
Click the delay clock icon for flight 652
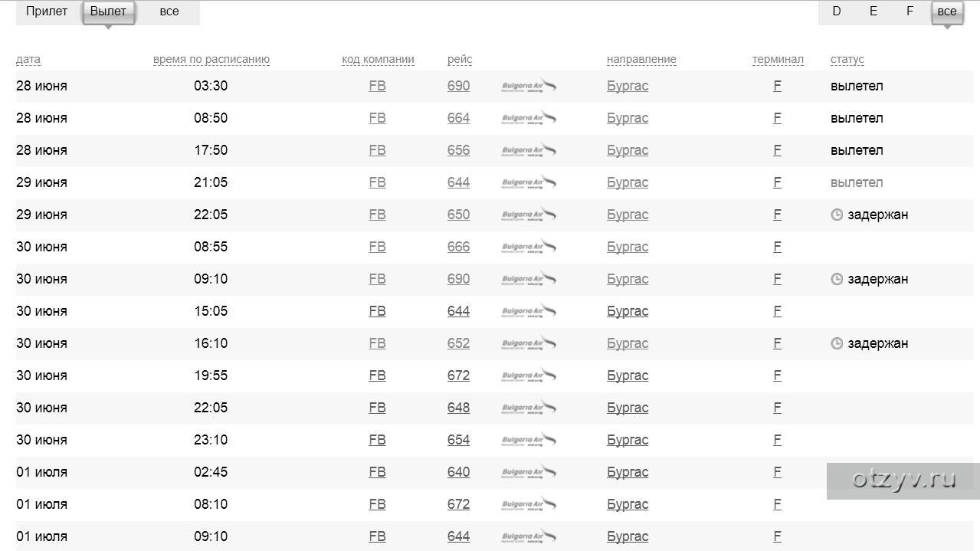click(x=837, y=343)
